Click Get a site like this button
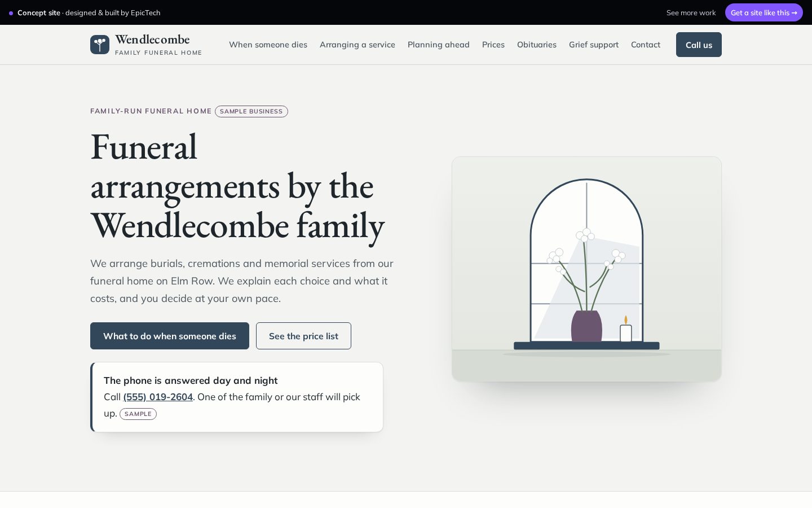812x508 pixels. coord(764,12)
